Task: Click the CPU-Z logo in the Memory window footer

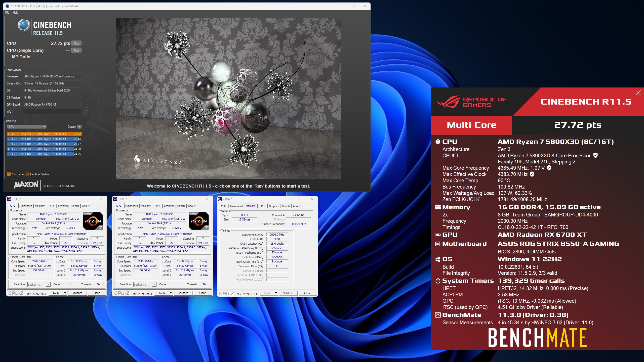Action: [x=226, y=293]
